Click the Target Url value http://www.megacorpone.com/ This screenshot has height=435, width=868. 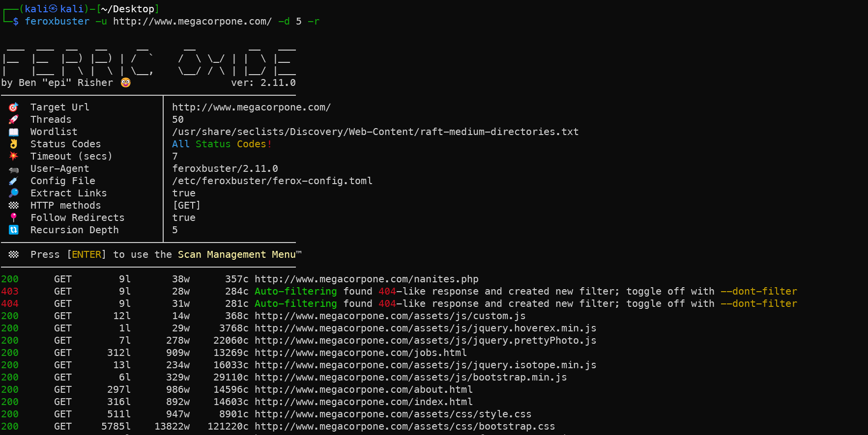252,107
